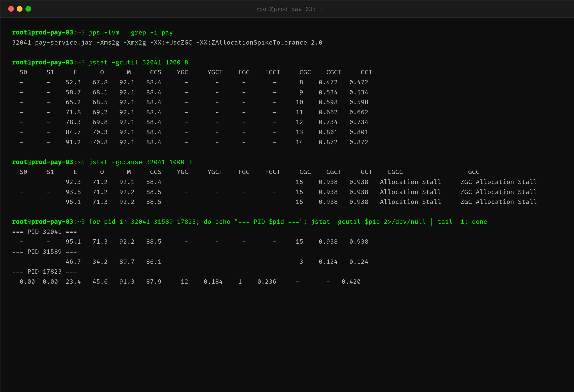Screen dimensions: 574x392
Task: Click the final GCC column header
Action: coord(474,172)
